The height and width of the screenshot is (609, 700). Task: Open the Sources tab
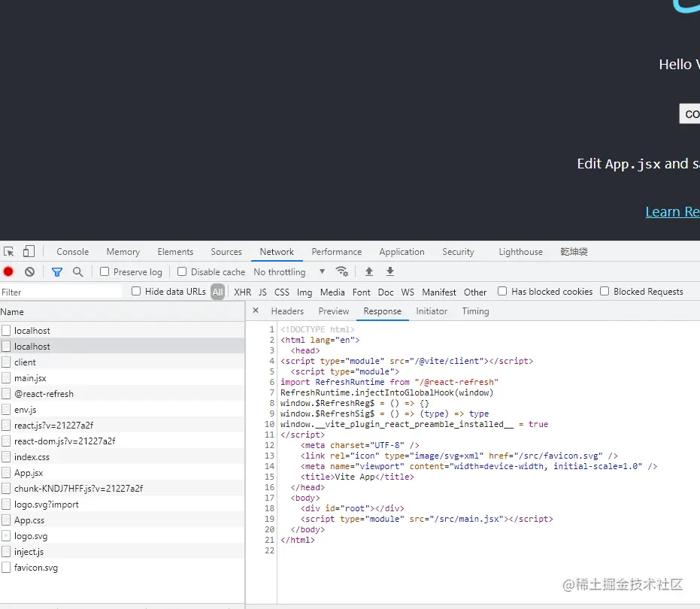226,252
